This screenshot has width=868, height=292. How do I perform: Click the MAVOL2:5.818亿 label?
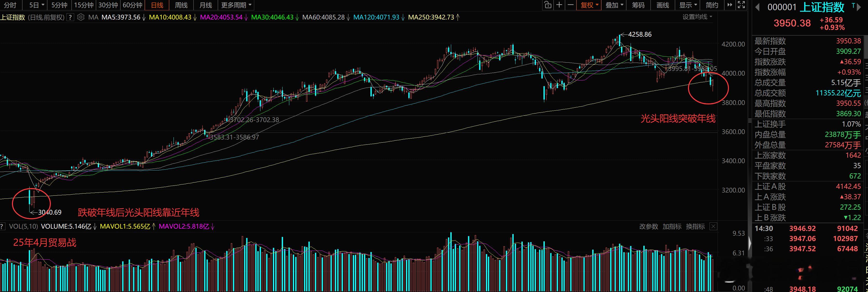tap(184, 227)
